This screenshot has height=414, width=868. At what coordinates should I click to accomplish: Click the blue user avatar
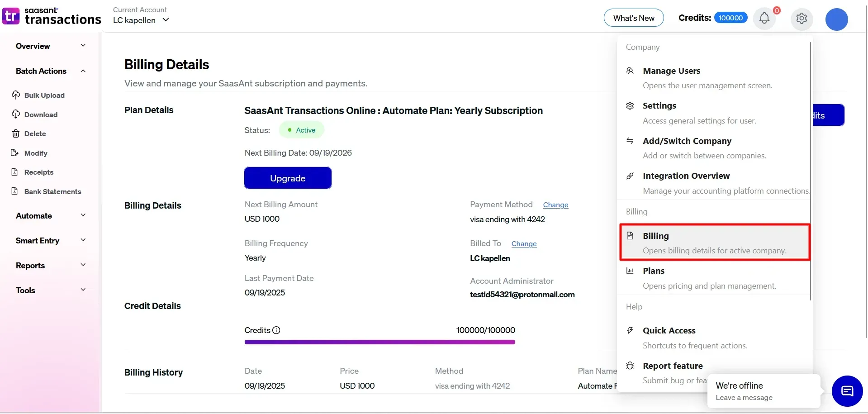(x=836, y=19)
